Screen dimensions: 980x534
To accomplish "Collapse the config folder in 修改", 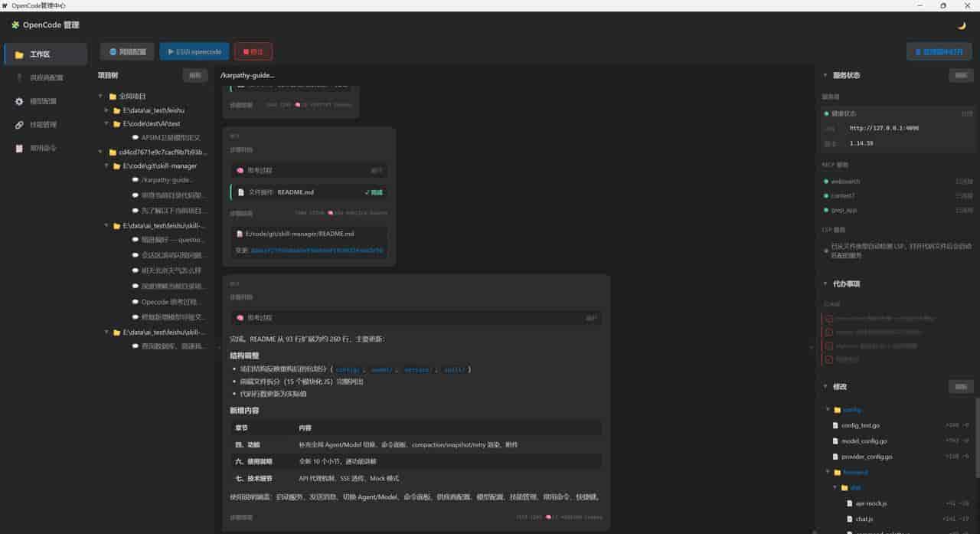I will [828, 409].
